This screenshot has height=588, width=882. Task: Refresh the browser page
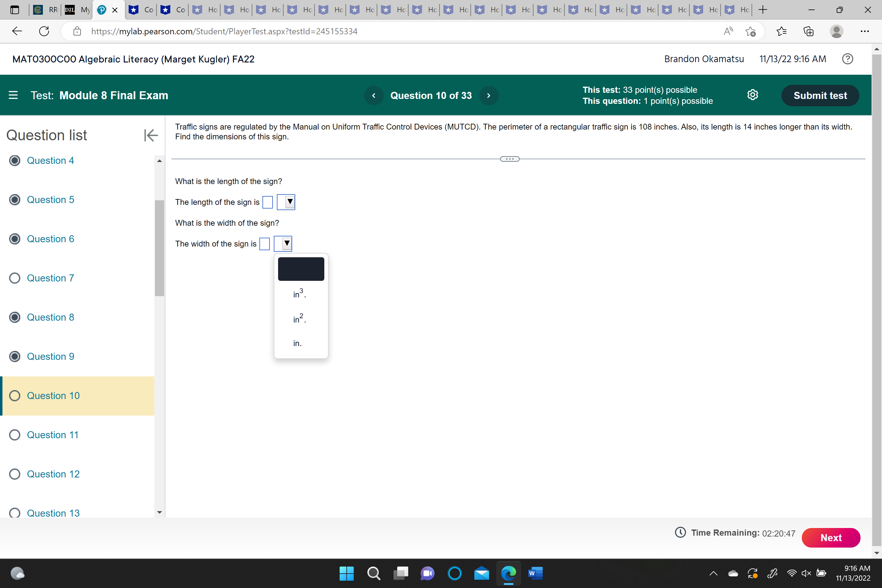(44, 31)
